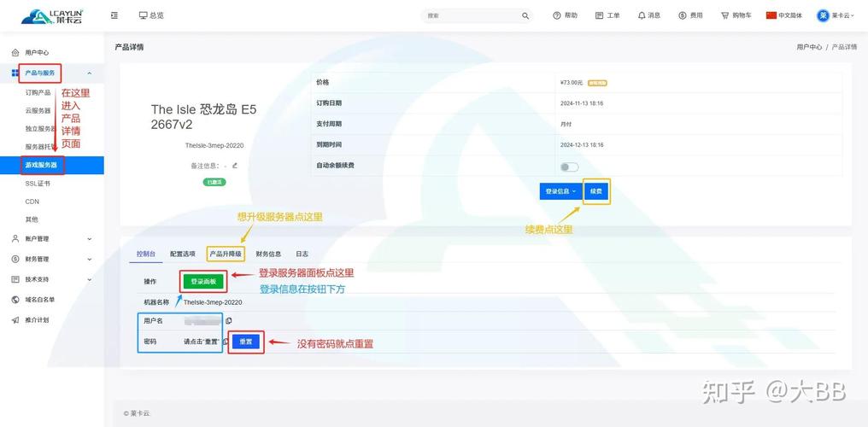Open 工单 tickets from the top bar

tap(607, 15)
